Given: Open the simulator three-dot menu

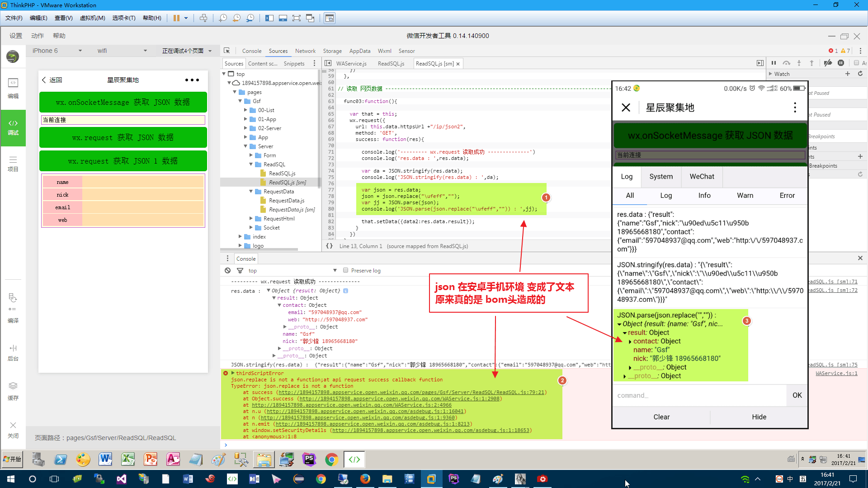Looking at the screenshot, I should 192,80.
